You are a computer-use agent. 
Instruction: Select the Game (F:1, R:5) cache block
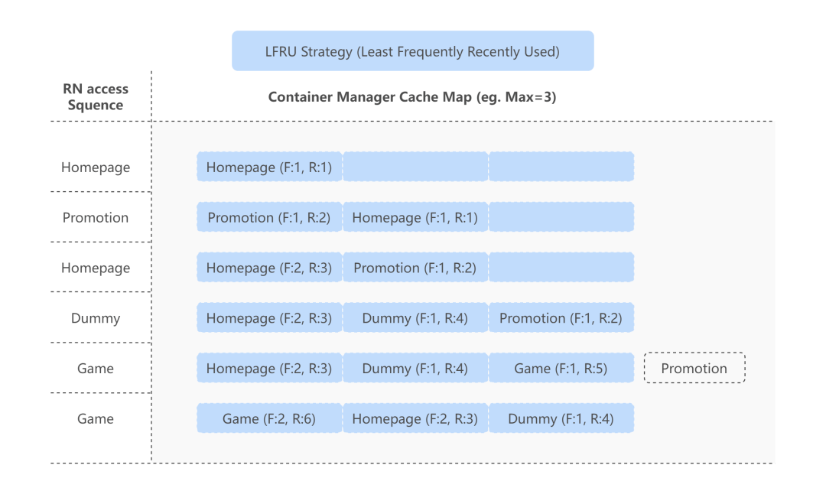tap(561, 368)
